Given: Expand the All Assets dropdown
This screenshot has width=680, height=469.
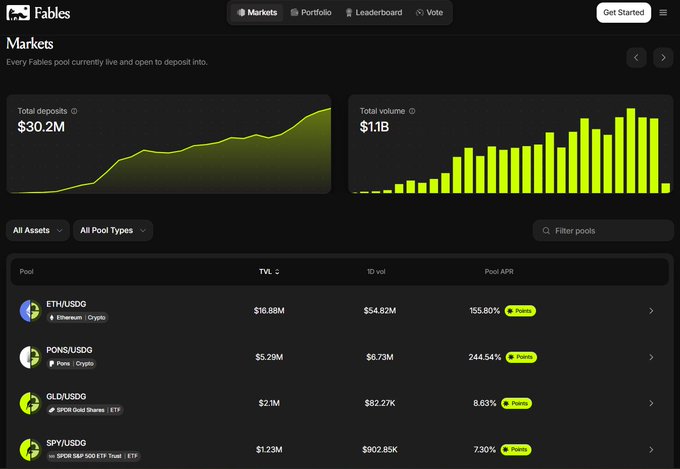Looking at the screenshot, I should [38, 230].
